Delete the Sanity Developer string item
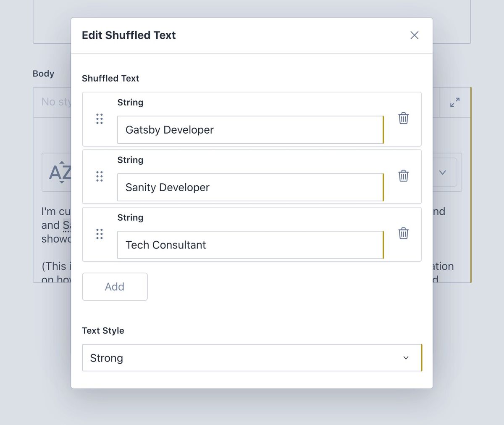Screen dimensions: 504x425 (403, 176)
